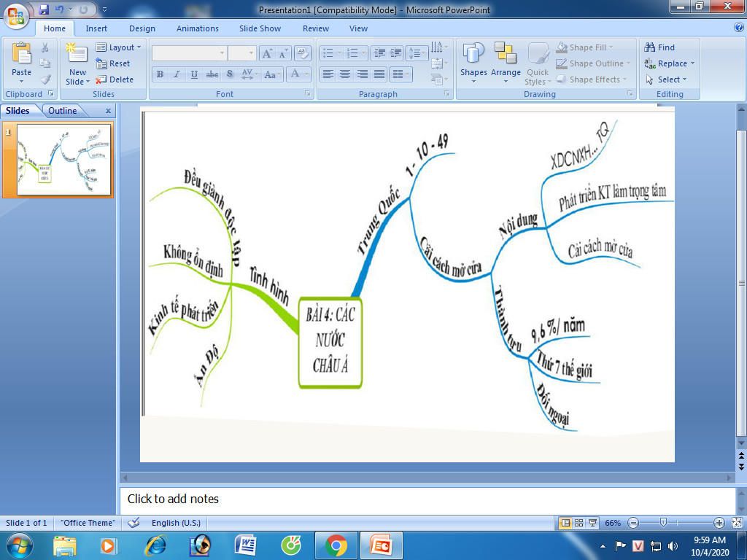Launch Google Chrome from the taskbar
The width and height of the screenshot is (747, 560).
pos(336,545)
